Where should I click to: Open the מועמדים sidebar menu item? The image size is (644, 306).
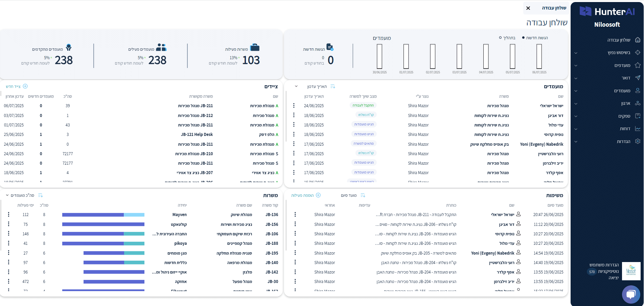coord(622,91)
